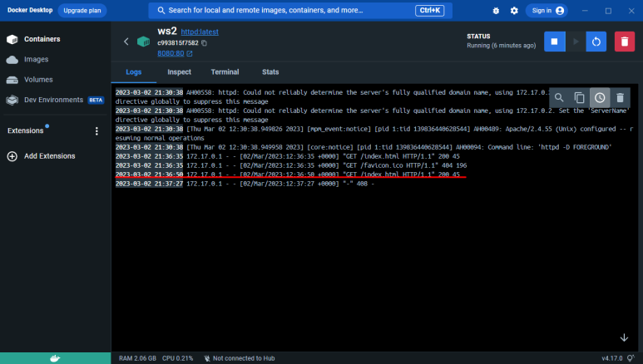Image resolution: width=643 pixels, height=364 pixels.
Task: Click the Images cloud icon
Action: point(12,60)
